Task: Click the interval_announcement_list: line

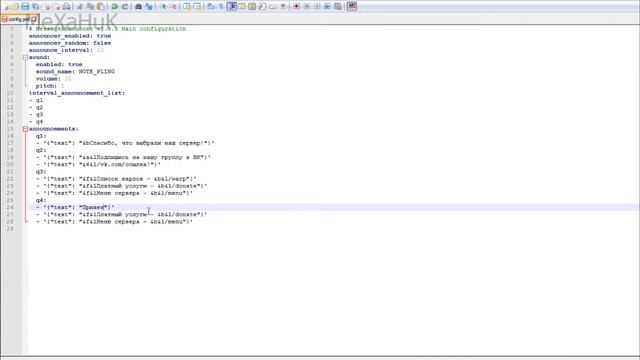Action: [77, 93]
